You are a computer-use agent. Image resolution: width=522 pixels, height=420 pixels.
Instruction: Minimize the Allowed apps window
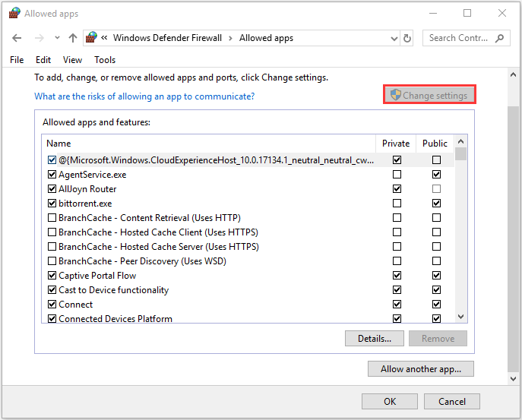pos(433,14)
